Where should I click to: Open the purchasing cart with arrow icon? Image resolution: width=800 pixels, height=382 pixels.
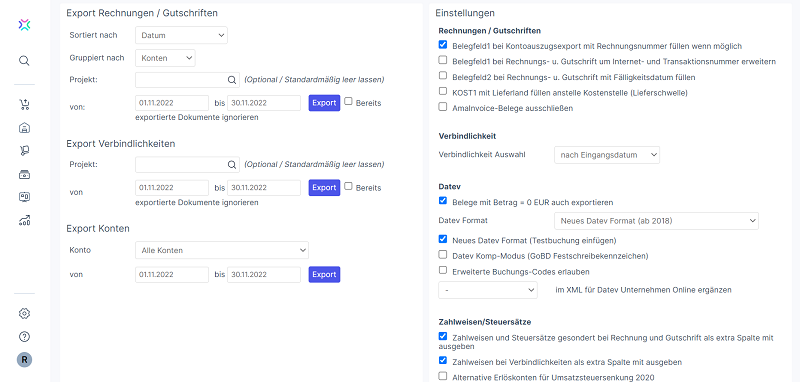coord(24,150)
